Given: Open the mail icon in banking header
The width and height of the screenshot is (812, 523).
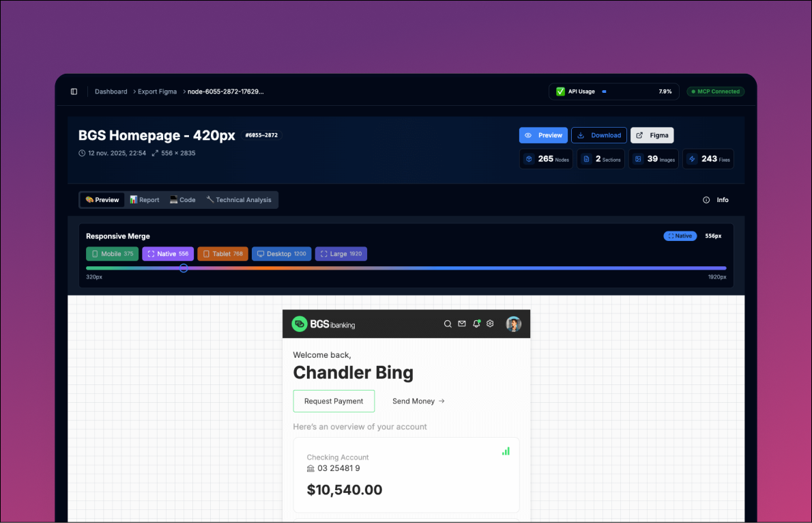Looking at the screenshot, I should pyautogui.click(x=462, y=324).
